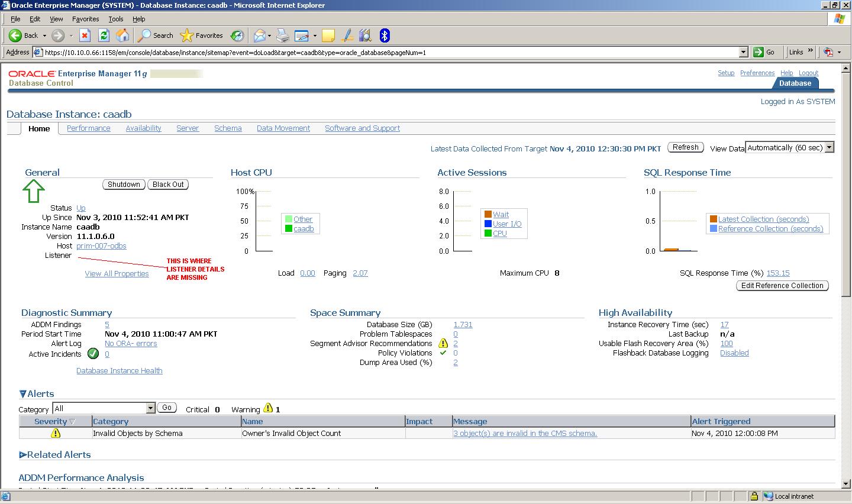Click warning icon in Invalid Objects alert row
Viewport: 852px width, 504px height.
[x=56, y=433]
